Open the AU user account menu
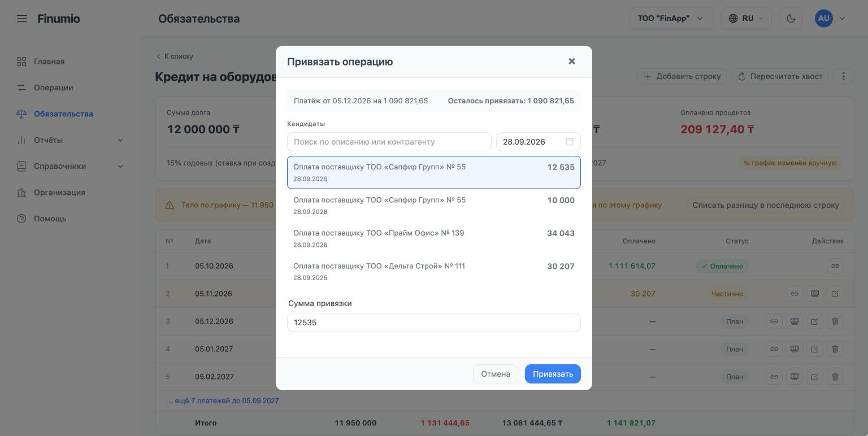The height and width of the screenshot is (436, 868). 830,18
